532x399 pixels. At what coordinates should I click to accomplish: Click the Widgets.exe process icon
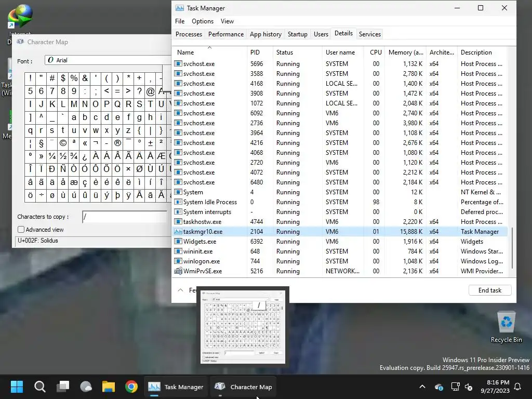(x=178, y=241)
